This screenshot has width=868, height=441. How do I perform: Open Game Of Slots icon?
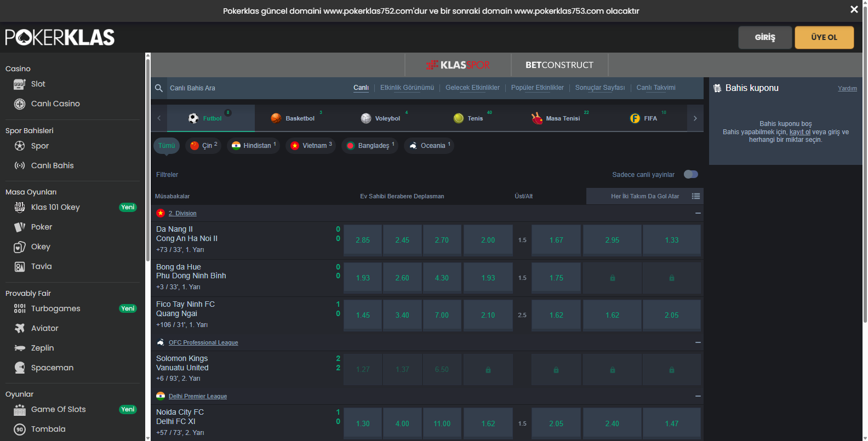point(20,410)
